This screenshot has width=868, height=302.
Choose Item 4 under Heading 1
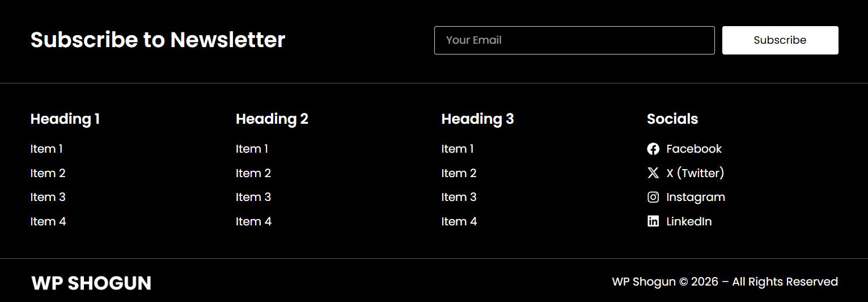(x=48, y=221)
